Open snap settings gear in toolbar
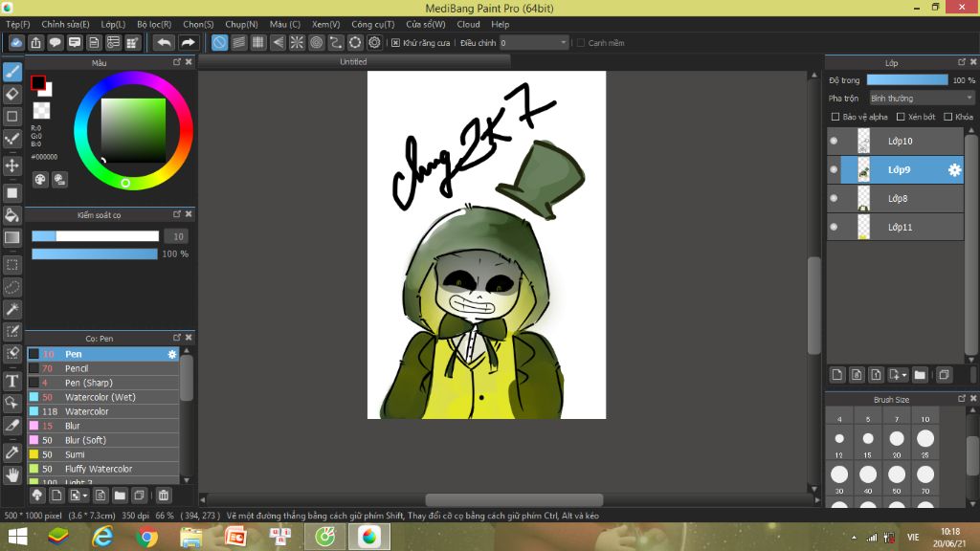980x551 pixels. 374,42
